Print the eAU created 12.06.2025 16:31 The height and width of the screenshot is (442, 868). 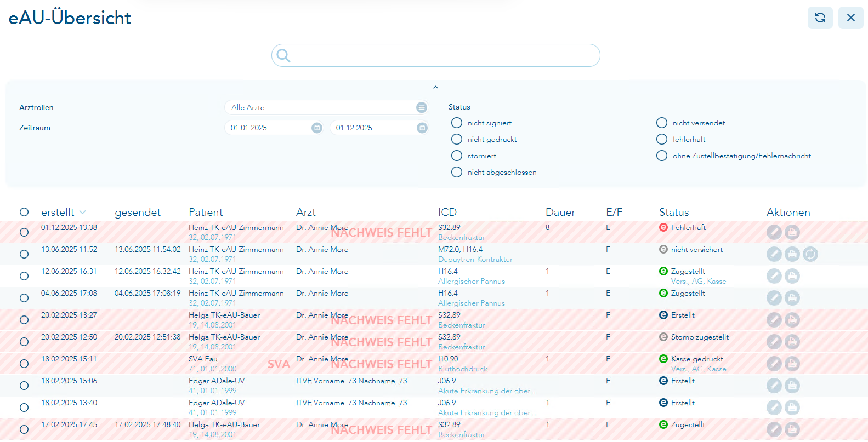pyautogui.click(x=792, y=276)
